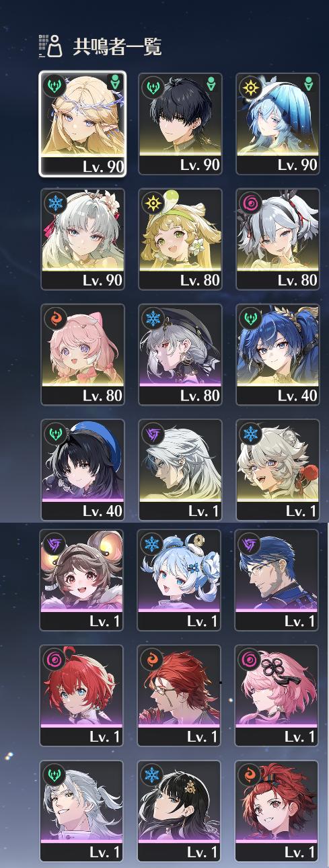Click the green team marker on the blonde elf
This screenshot has height=868, width=329.
click(x=114, y=84)
